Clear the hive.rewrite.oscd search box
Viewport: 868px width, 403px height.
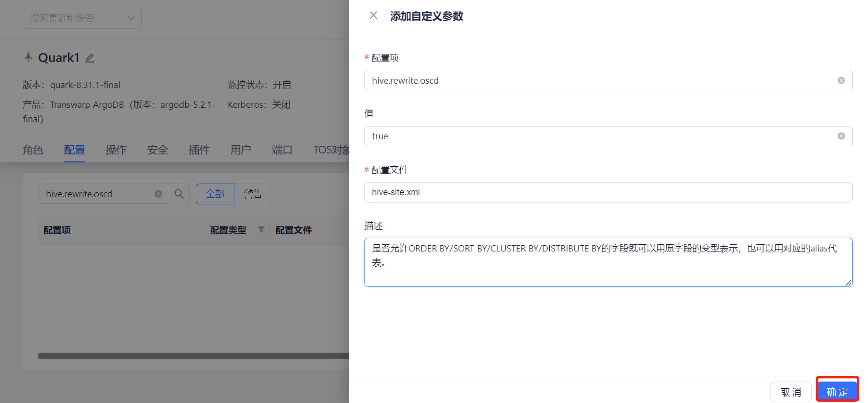click(x=158, y=194)
